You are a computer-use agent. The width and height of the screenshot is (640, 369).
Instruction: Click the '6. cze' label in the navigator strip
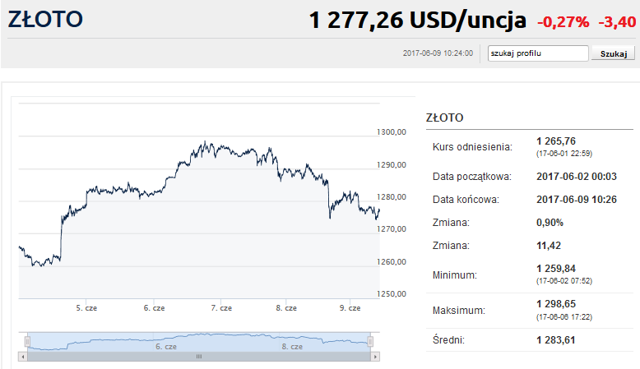tap(166, 347)
